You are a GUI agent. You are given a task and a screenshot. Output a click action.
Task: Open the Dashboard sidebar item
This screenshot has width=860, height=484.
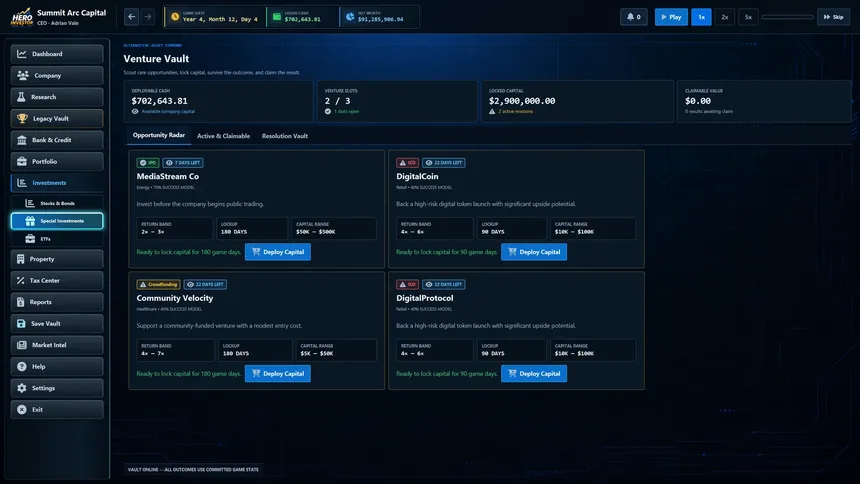point(56,54)
